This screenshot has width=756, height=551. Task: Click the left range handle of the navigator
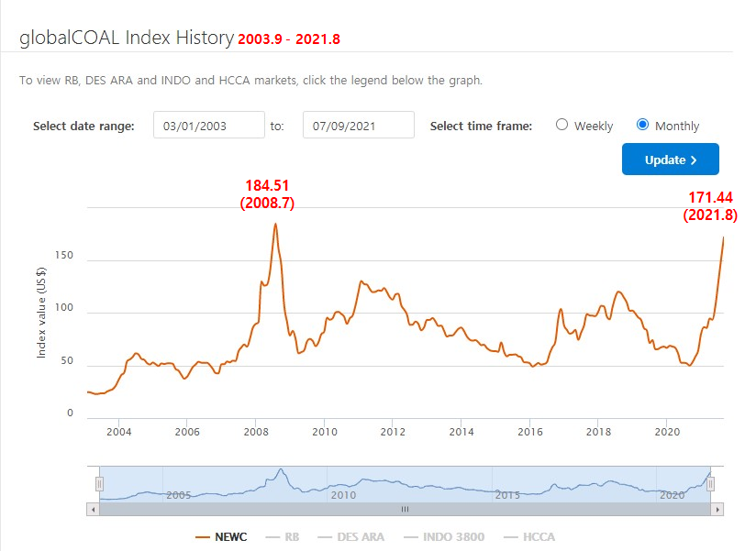(99, 483)
